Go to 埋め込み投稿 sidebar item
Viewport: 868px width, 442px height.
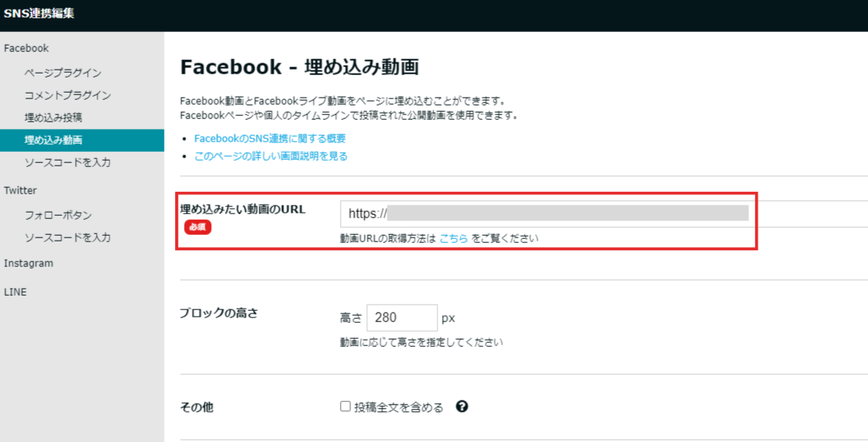[53, 117]
